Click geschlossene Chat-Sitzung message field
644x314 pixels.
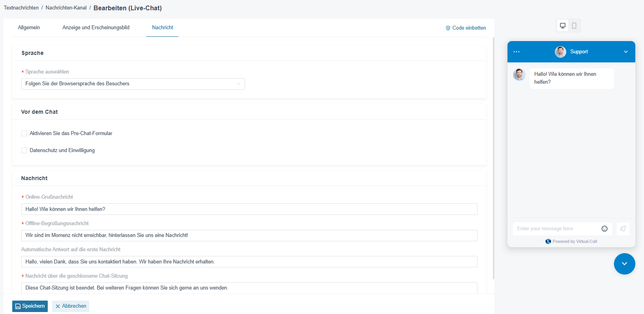(249, 288)
